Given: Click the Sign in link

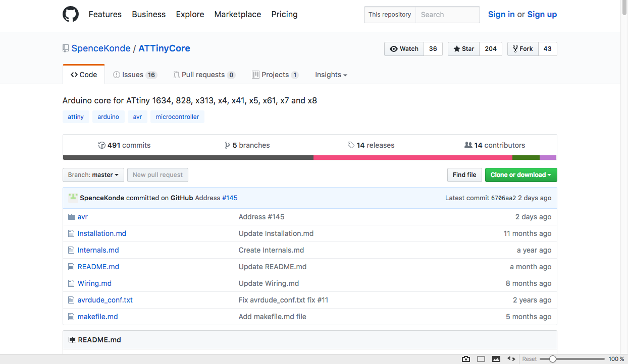Looking at the screenshot, I should coord(501,14).
